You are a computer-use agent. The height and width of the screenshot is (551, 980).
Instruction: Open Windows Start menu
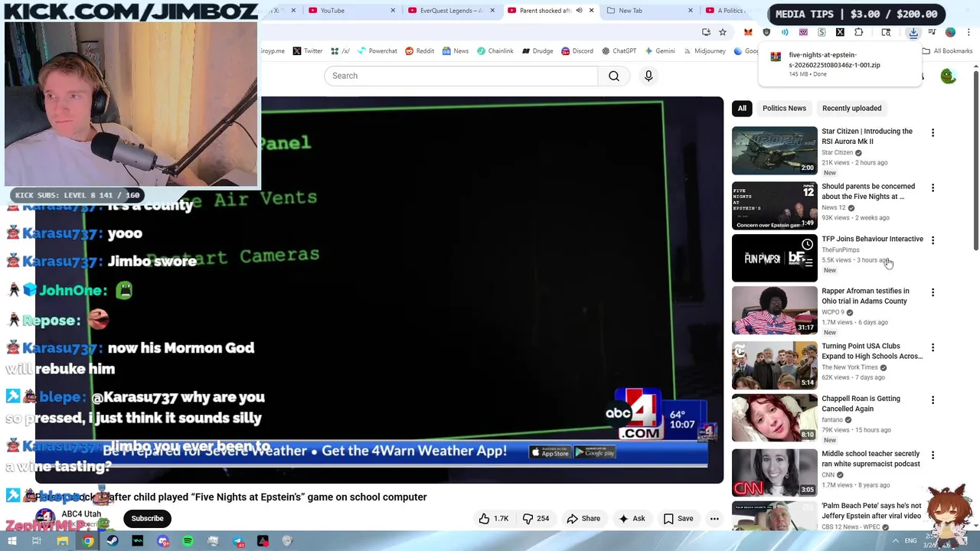(12, 541)
